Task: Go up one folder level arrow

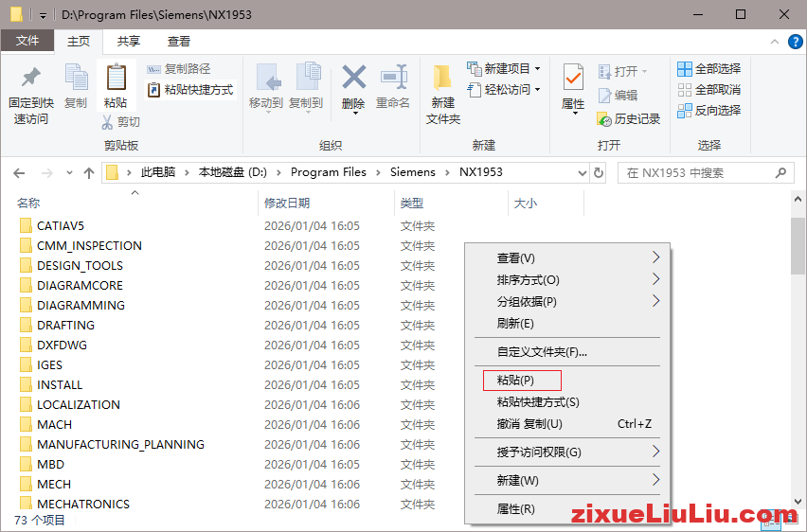Action: click(x=89, y=173)
